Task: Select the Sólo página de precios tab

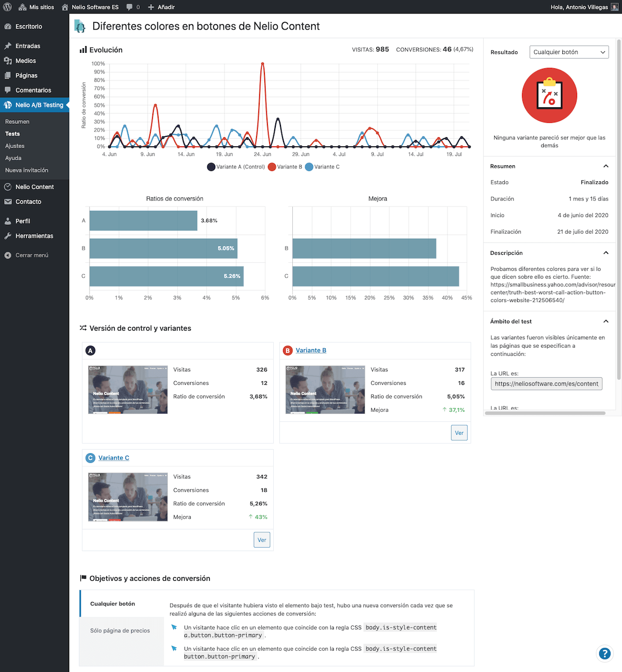Action: [x=122, y=631]
